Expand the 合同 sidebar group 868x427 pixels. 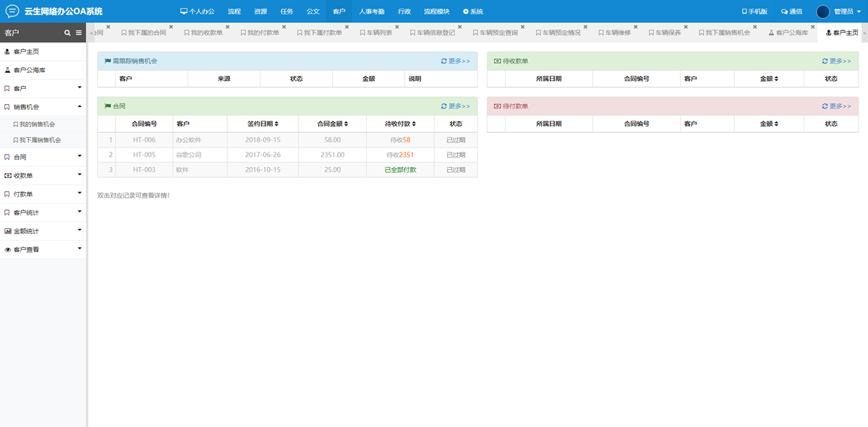43,157
